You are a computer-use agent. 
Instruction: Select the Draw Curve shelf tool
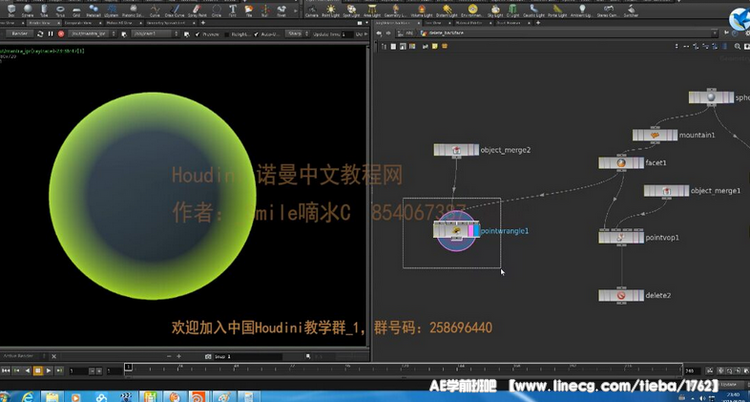click(x=175, y=10)
